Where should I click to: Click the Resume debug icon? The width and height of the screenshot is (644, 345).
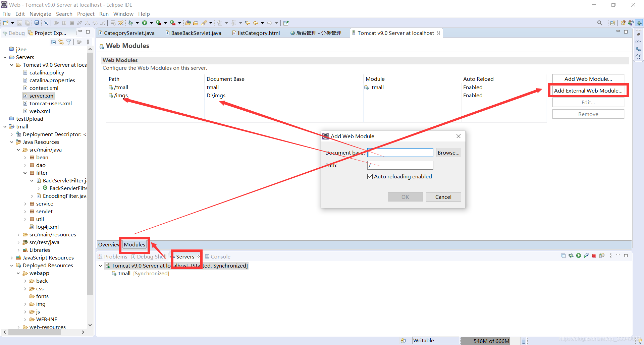[56, 23]
